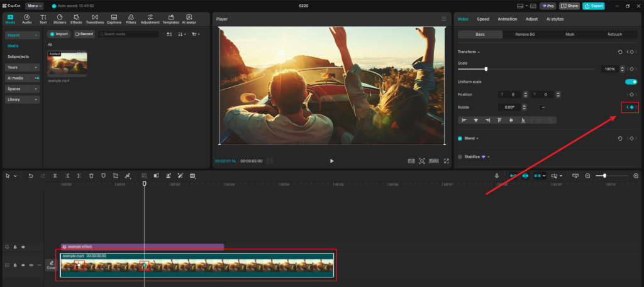Uncheck the Blend checkbox
Screen dimensions: 644x287
point(460,139)
